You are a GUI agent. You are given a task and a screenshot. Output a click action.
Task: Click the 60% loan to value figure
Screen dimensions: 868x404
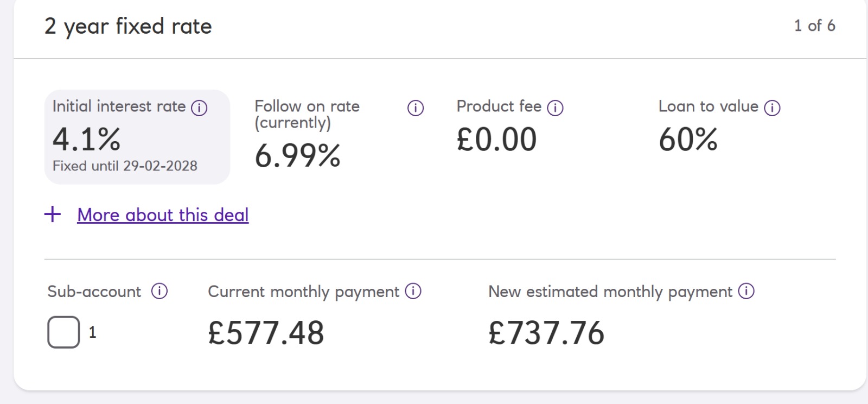coord(688,139)
